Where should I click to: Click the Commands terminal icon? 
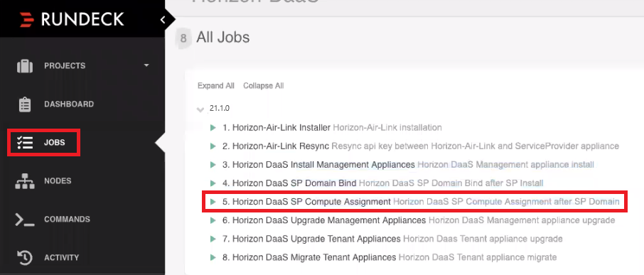pos(25,220)
